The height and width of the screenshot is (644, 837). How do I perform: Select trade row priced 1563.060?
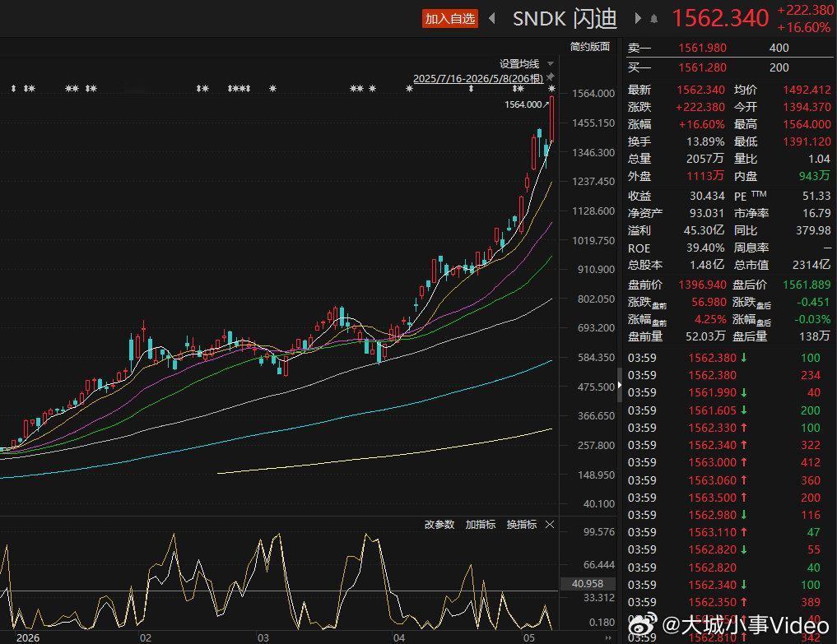(725, 480)
